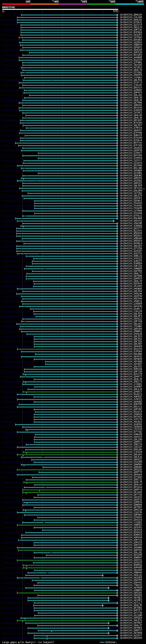The image size is (146, 644).
Task: View subject UniRef100_Q7FWM1
Action: [131, 63]
